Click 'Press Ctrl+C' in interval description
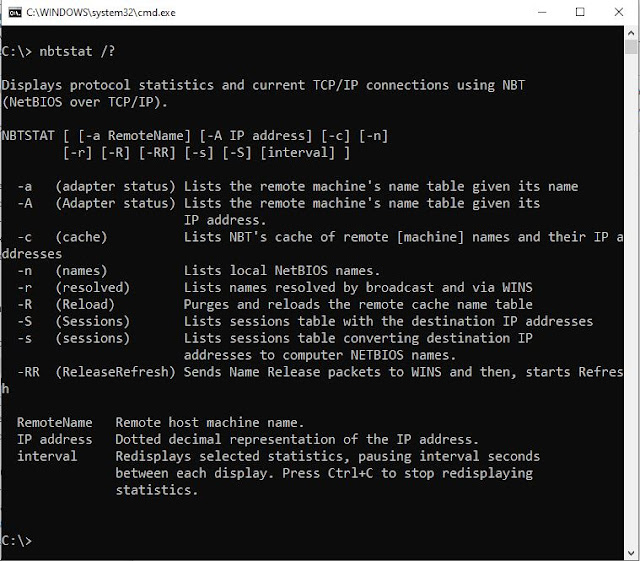The image size is (640, 561). [x=327, y=473]
